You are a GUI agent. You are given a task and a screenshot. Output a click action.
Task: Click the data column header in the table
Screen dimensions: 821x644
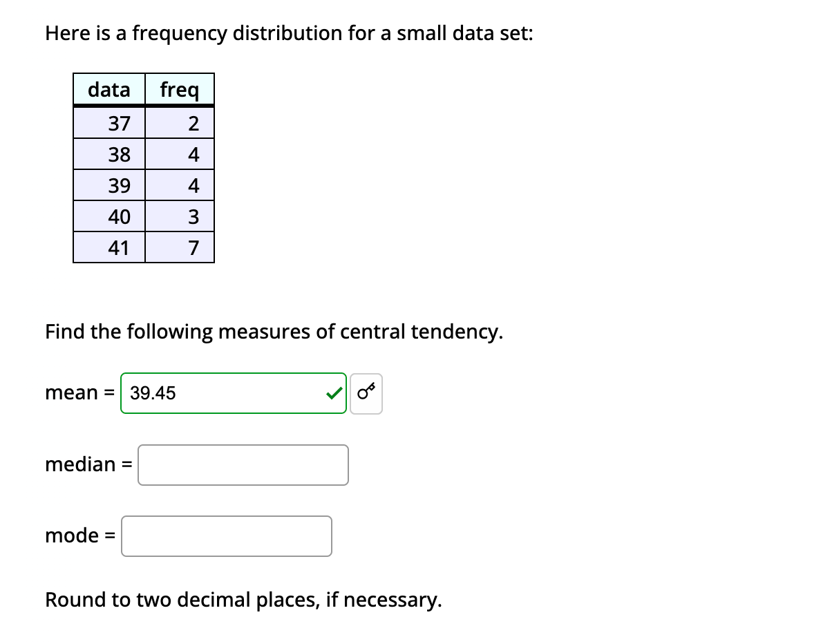tap(108, 89)
